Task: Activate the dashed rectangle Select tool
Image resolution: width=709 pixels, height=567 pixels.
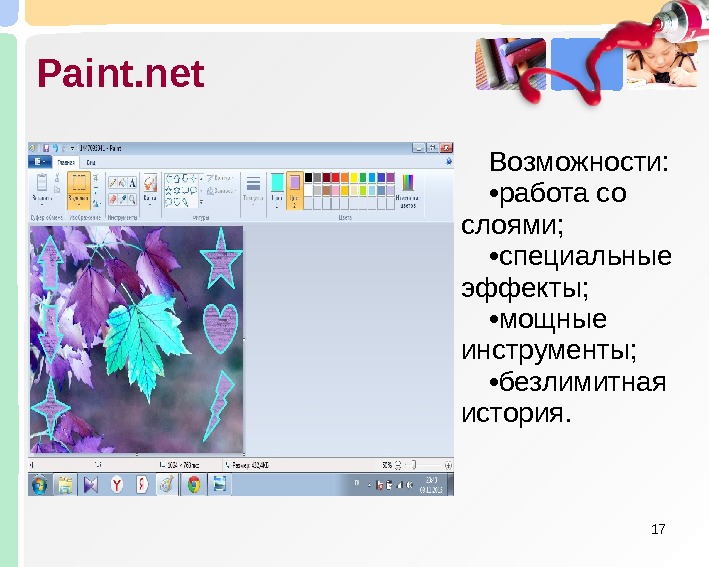Action: click(x=79, y=183)
